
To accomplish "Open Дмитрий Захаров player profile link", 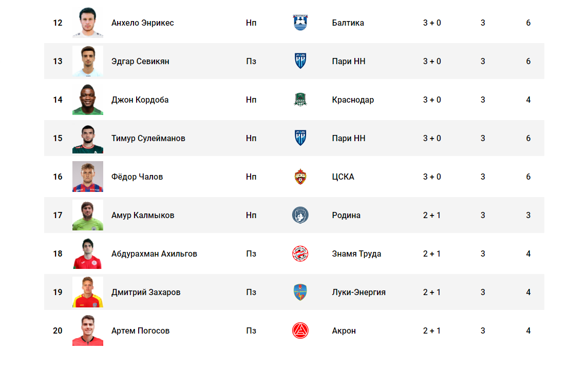I will [146, 293].
